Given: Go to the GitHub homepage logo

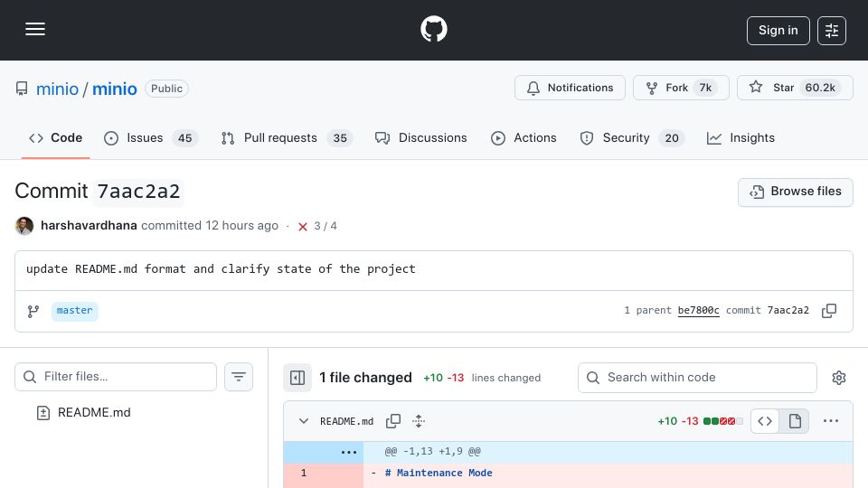Looking at the screenshot, I should pos(434,29).
